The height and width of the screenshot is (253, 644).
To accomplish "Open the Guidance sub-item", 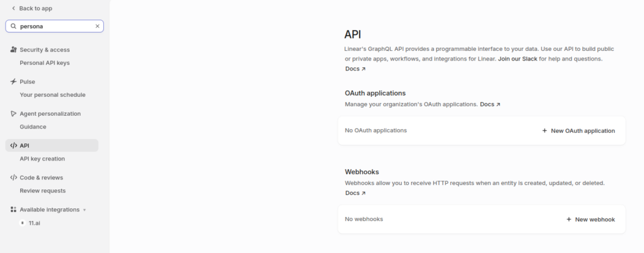I will 33,127.
